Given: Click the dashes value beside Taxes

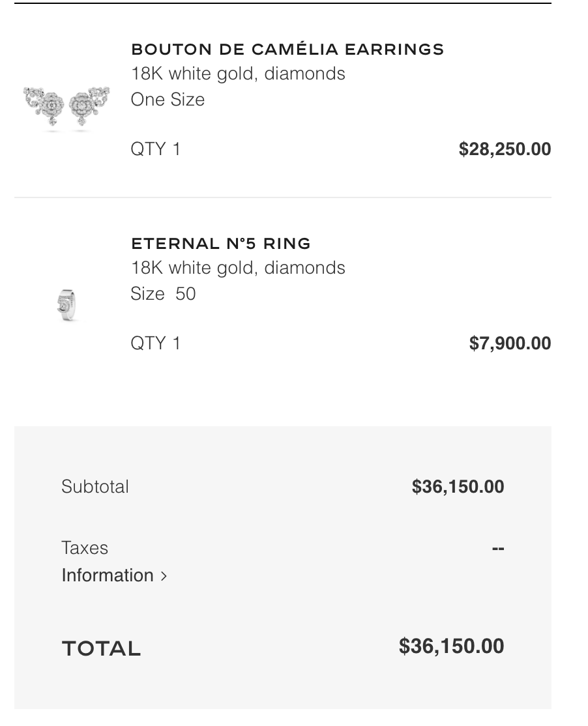Looking at the screenshot, I should 498,548.
